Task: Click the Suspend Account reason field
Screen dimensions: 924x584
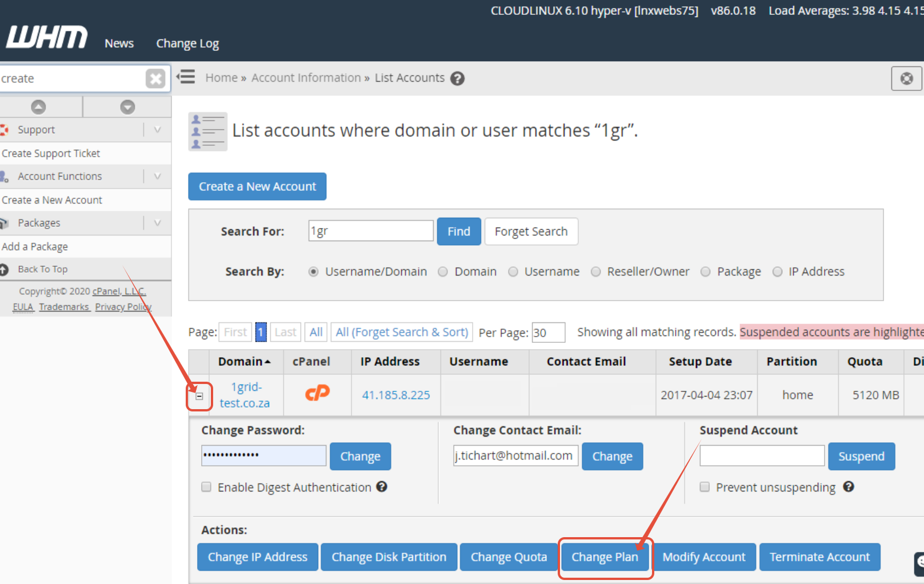Action: (762, 455)
